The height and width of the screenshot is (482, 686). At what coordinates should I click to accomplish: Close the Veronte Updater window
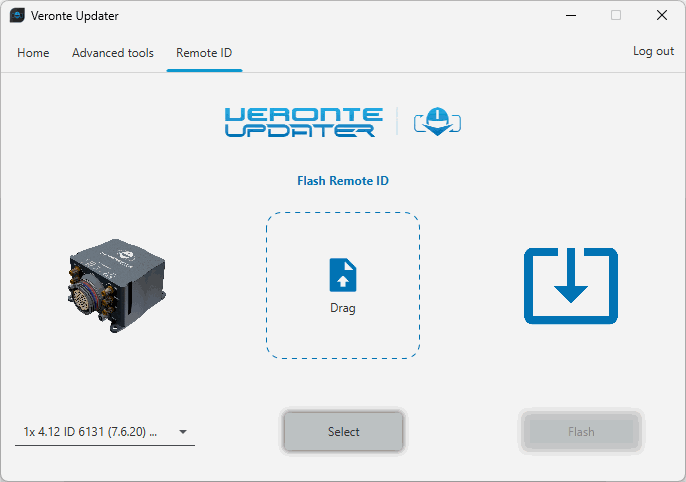point(662,16)
